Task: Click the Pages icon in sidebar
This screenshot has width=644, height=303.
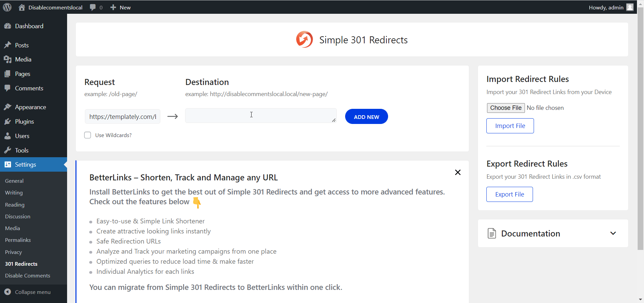Action: coord(8,74)
